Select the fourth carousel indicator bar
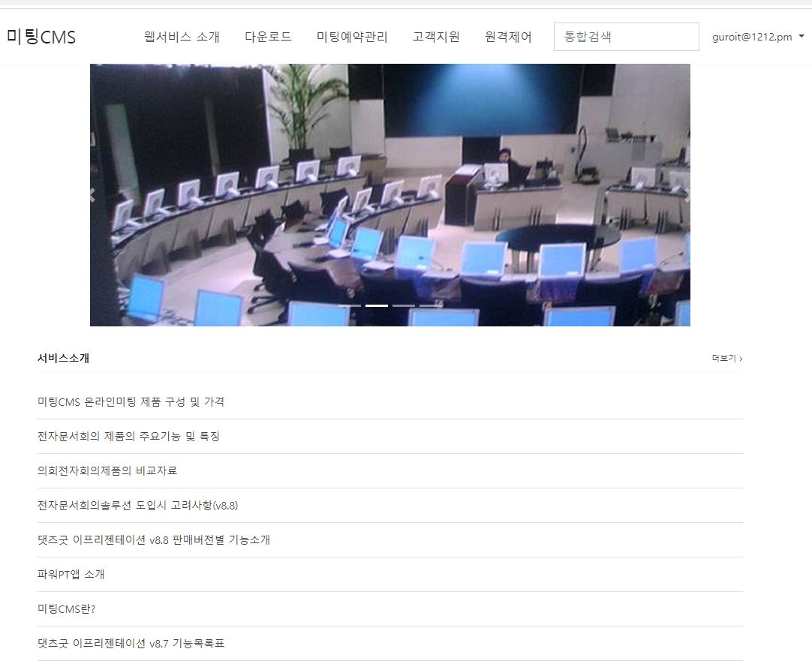 [x=430, y=306]
